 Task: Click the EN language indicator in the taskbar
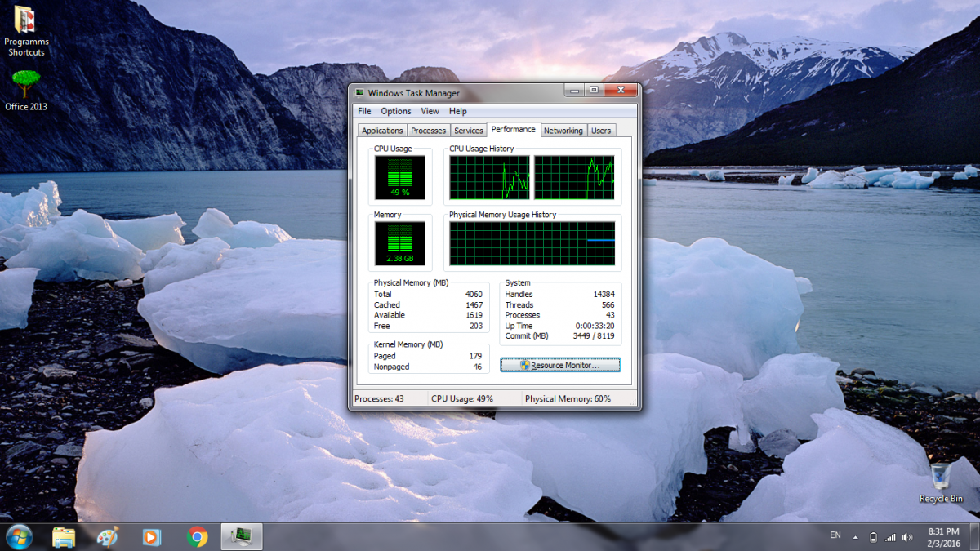(x=835, y=535)
